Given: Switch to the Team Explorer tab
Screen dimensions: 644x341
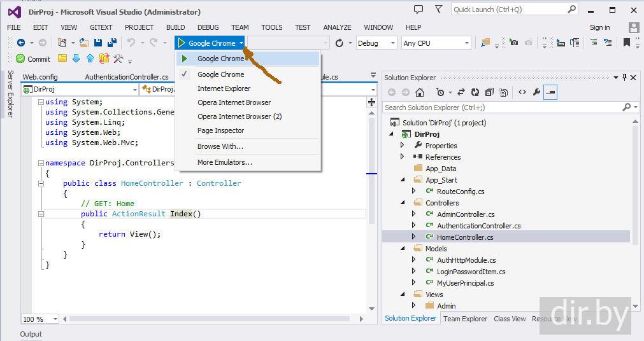Looking at the screenshot, I should click(465, 319).
